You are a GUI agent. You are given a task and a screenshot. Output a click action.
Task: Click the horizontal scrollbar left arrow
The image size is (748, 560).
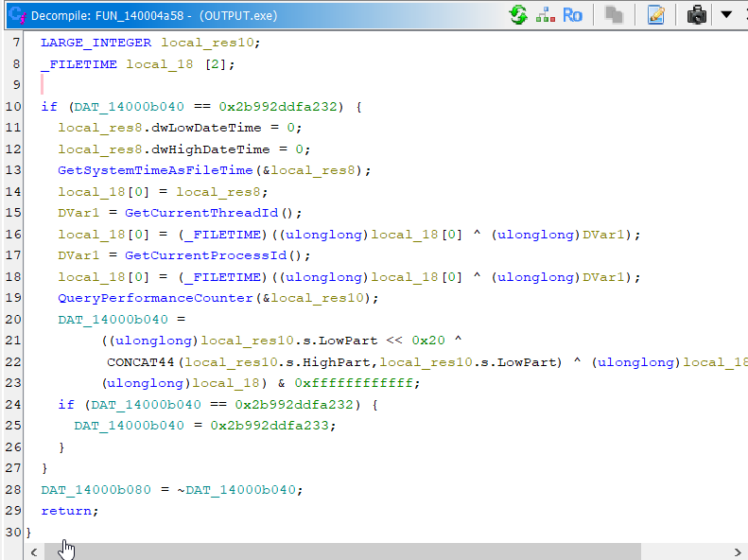click(x=34, y=551)
